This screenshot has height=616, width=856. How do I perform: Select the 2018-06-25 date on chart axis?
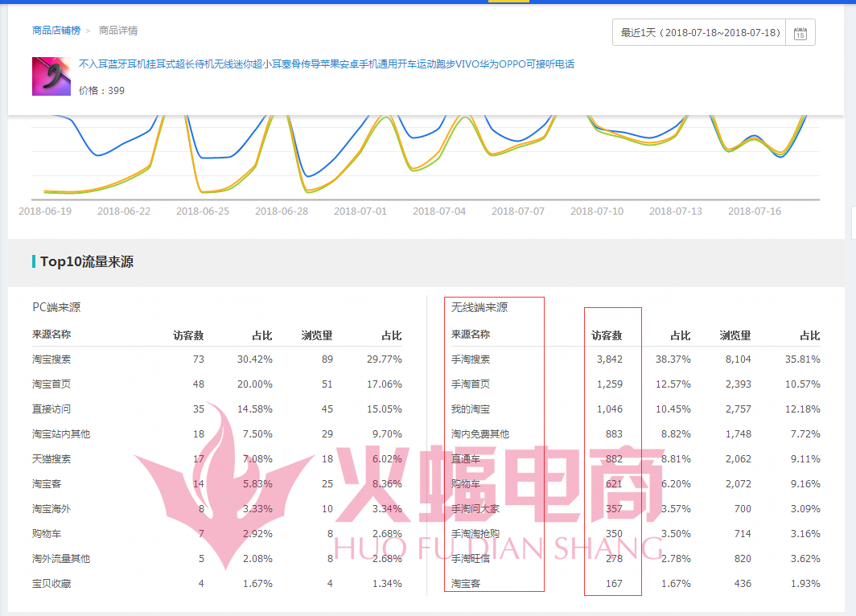pyautogui.click(x=203, y=211)
